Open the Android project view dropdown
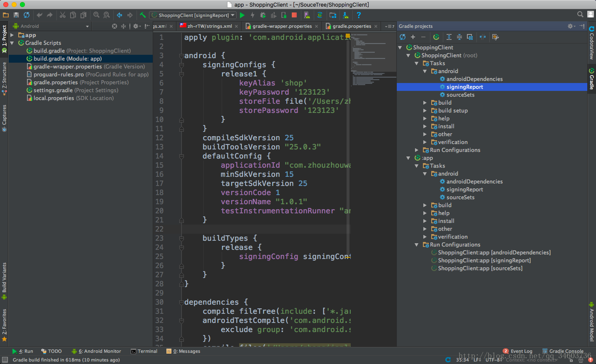This screenshot has height=364, width=596. click(51, 26)
